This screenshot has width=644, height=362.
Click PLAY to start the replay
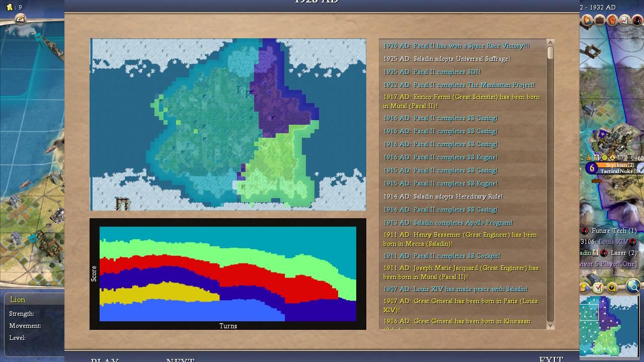pyautogui.click(x=105, y=360)
